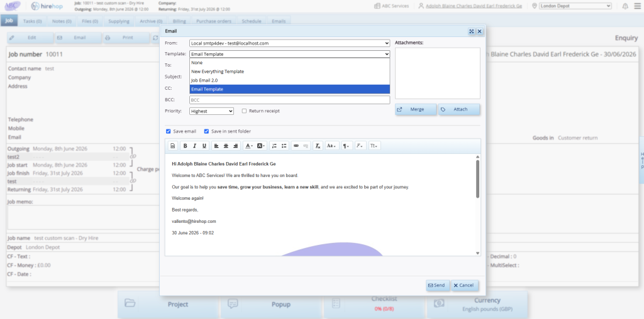Remove link from selected text
644x319 pixels.
point(306,146)
